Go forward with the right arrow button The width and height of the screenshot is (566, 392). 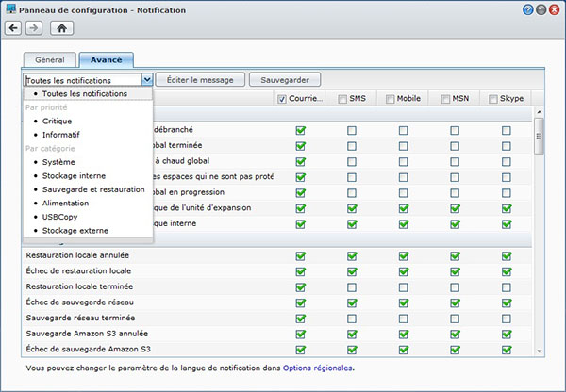(34, 28)
